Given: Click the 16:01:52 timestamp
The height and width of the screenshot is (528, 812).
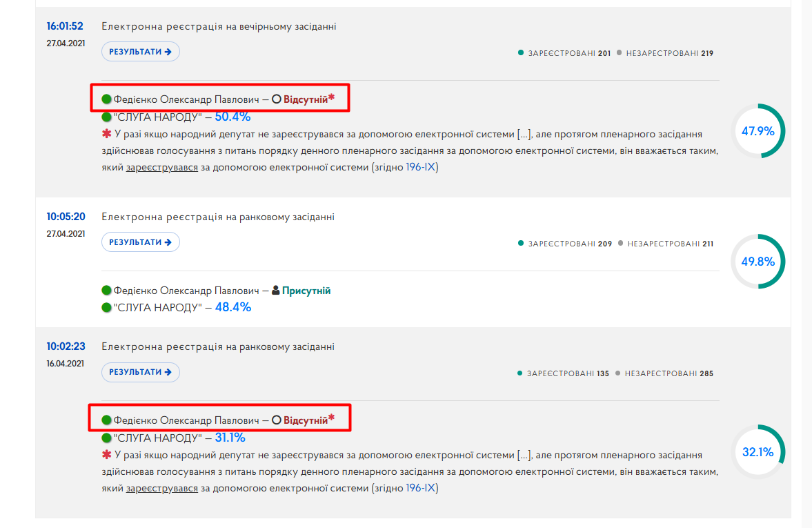Looking at the screenshot, I should [x=65, y=26].
